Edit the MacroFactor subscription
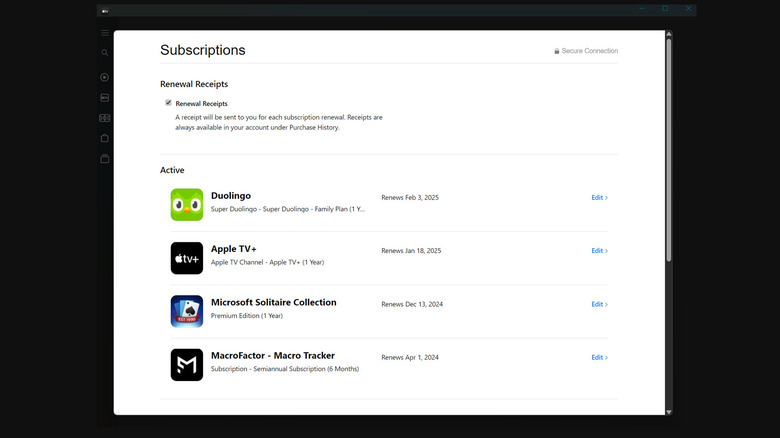 coord(599,357)
